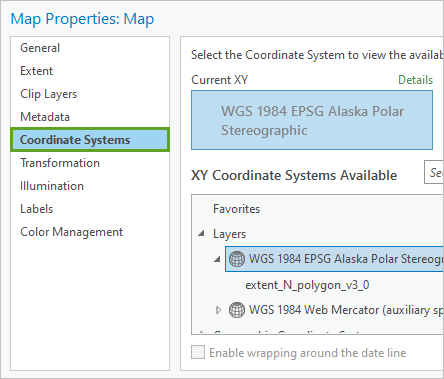Screen dimensions: 444x379
Task: Enable wrapping around the date line checkbox
Action: (x=198, y=352)
